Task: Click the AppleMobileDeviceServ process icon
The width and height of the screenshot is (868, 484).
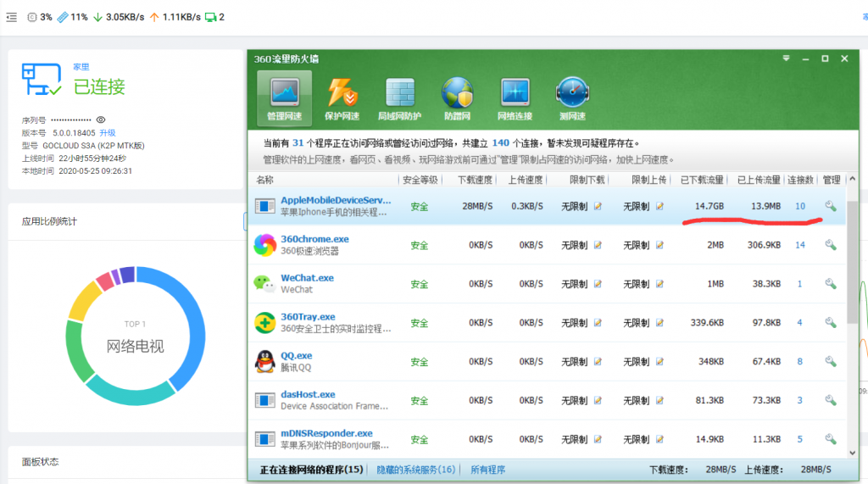Action: click(264, 206)
